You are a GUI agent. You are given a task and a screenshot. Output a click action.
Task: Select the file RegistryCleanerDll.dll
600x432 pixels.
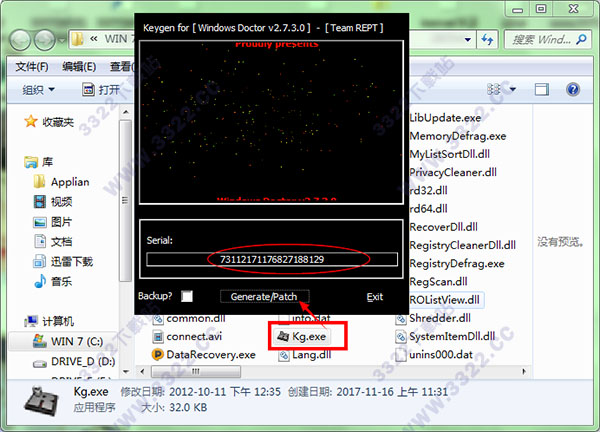[463, 245]
